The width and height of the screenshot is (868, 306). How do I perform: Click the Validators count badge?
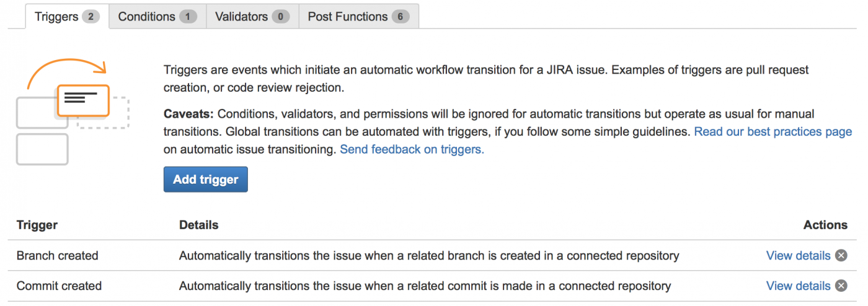(280, 17)
